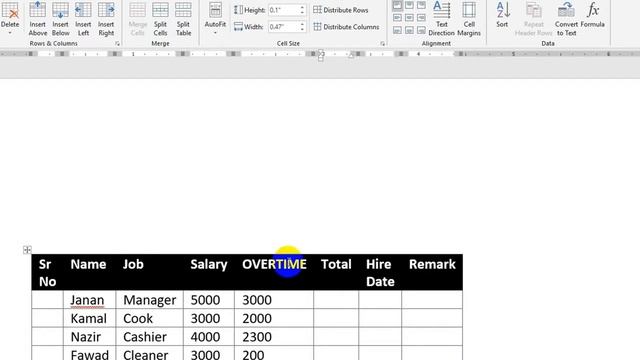This screenshot has width=640, height=360.
Task: Open the Split Cells command
Action: click(160, 19)
